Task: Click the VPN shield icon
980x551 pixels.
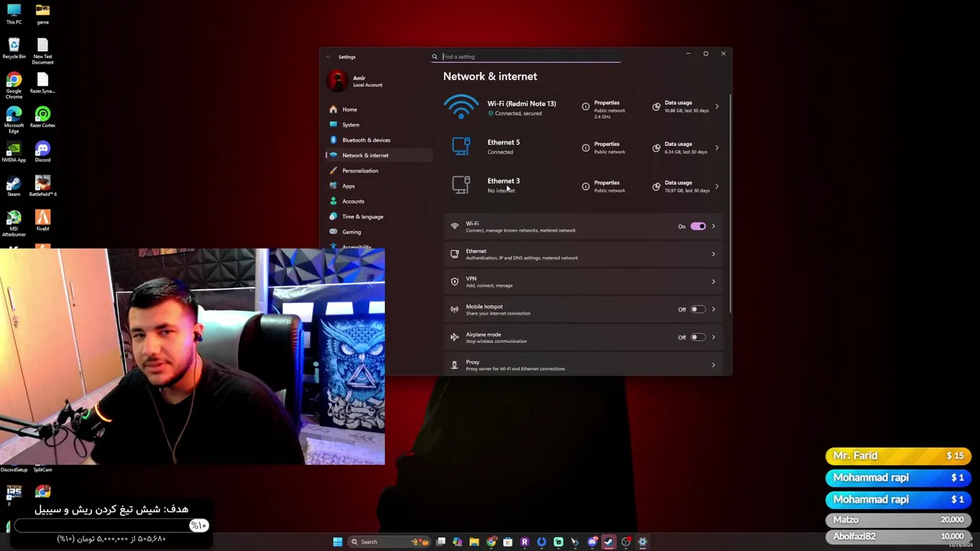Action: click(x=455, y=282)
